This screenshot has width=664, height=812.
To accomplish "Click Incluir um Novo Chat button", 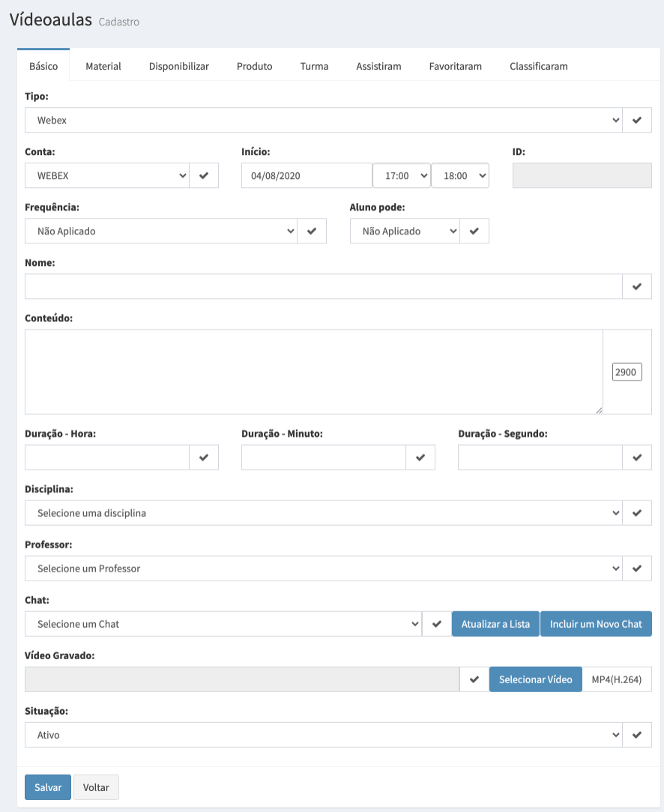I will 596,624.
